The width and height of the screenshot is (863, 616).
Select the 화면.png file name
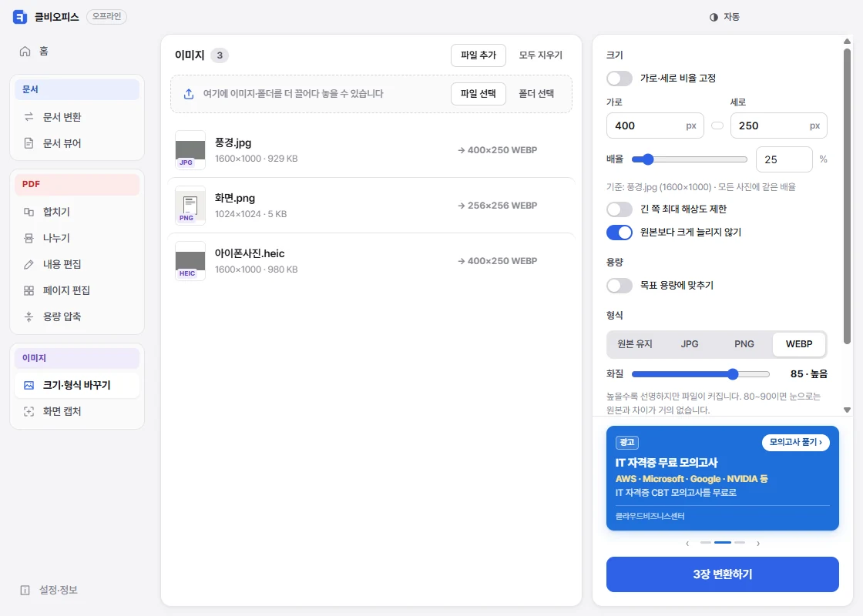click(x=234, y=198)
